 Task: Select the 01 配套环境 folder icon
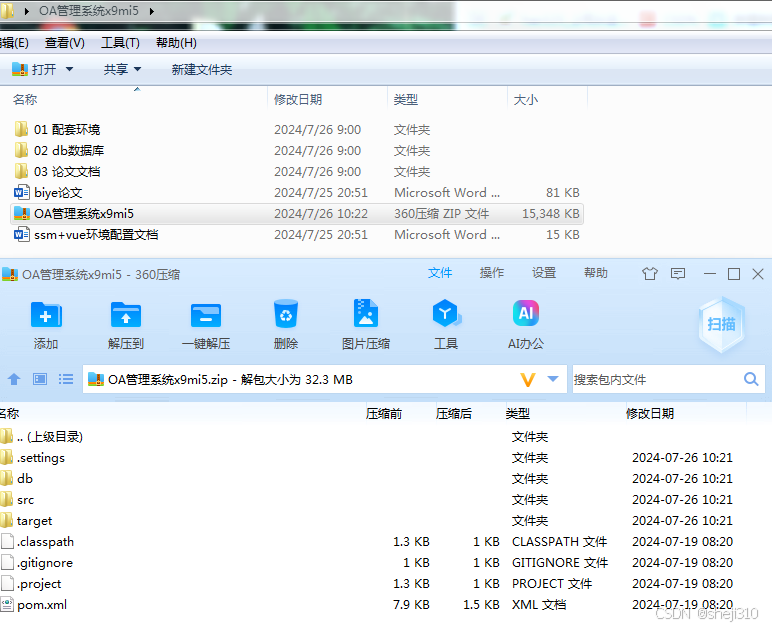(21, 129)
